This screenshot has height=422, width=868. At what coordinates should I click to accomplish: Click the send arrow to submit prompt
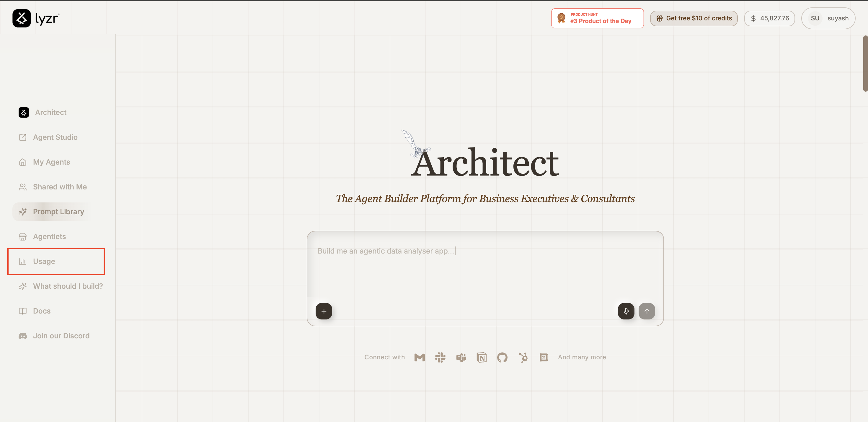pos(647,311)
